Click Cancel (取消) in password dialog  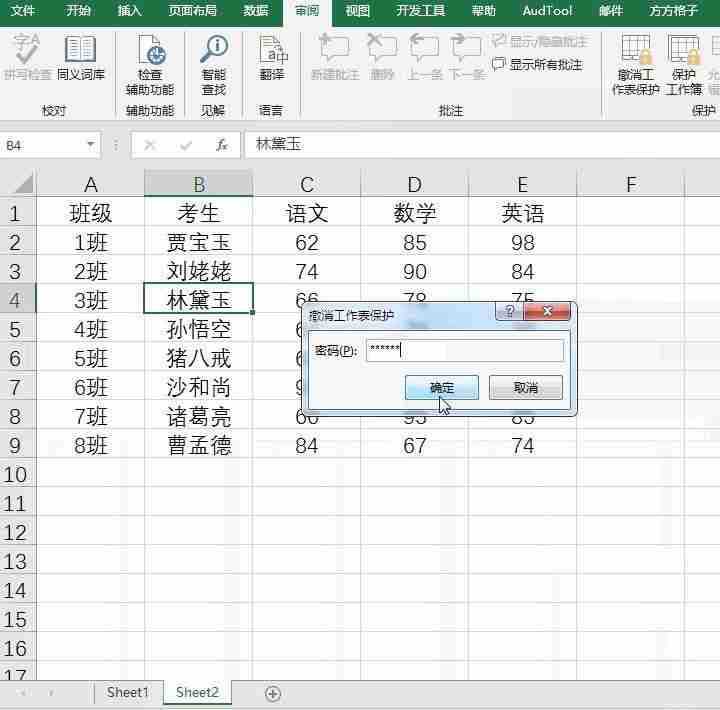pos(525,388)
